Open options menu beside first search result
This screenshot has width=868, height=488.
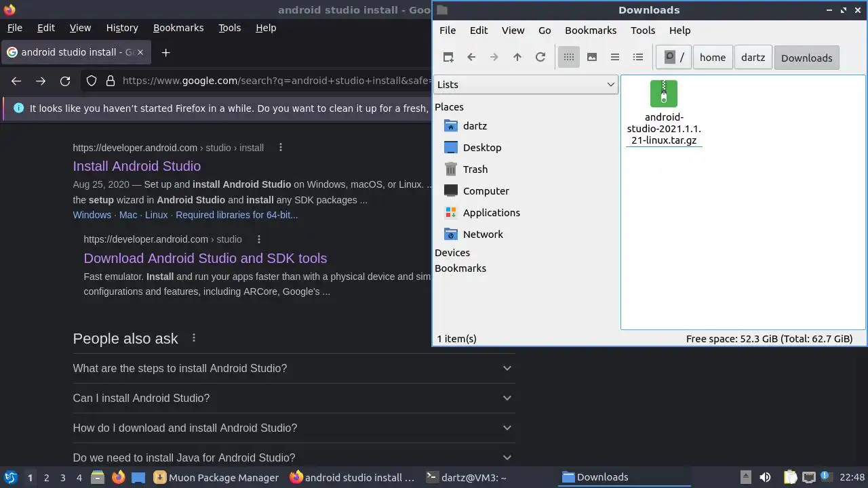point(281,148)
